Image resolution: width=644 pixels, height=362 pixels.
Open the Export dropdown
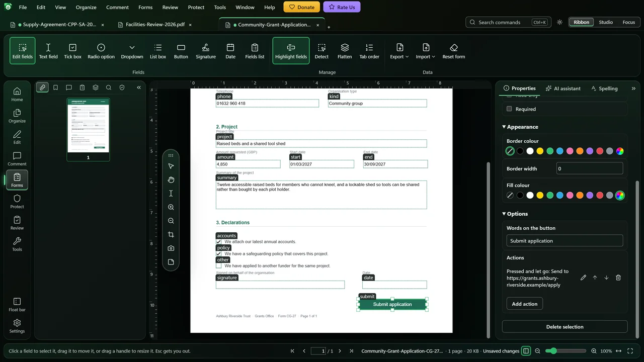[x=399, y=51]
